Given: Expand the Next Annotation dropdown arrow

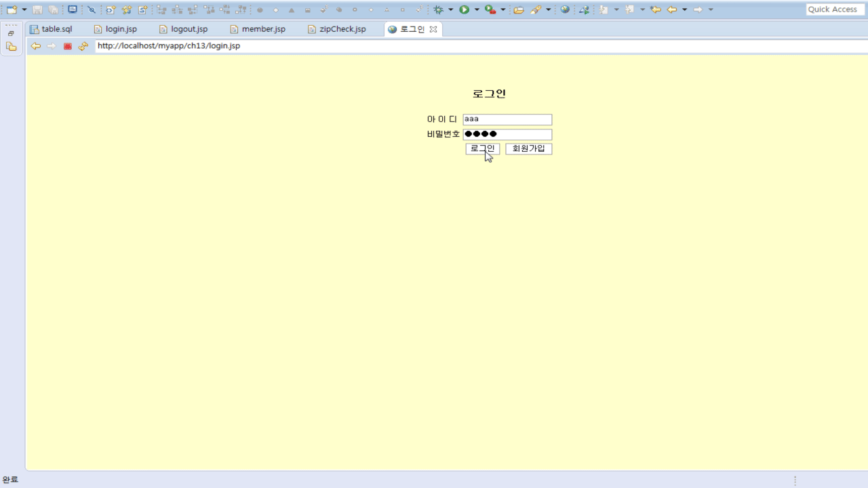Looking at the screenshot, I should point(616,9).
